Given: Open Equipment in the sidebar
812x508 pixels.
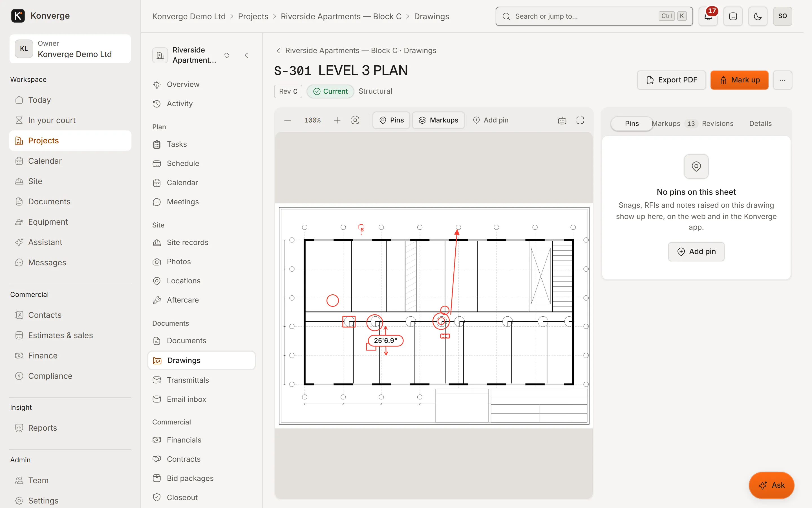Looking at the screenshot, I should [70, 222].
